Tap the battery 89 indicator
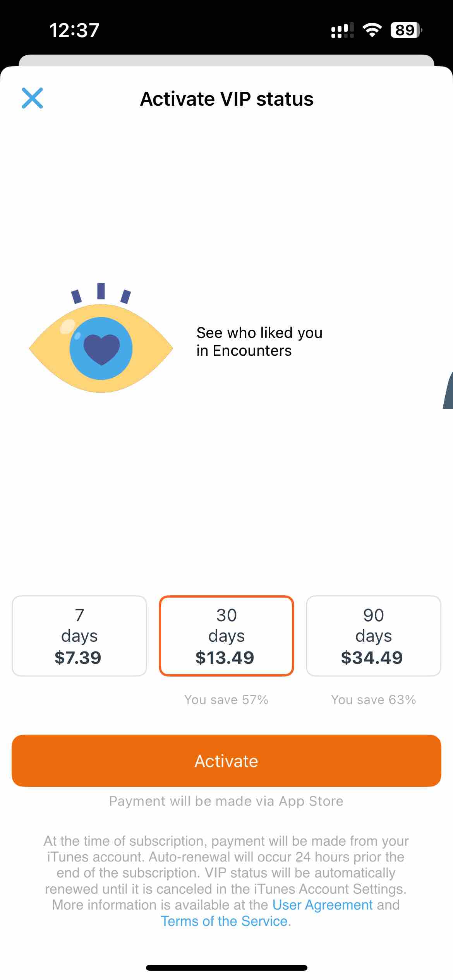This screenshot has height=980, width=453. point(406,30)
